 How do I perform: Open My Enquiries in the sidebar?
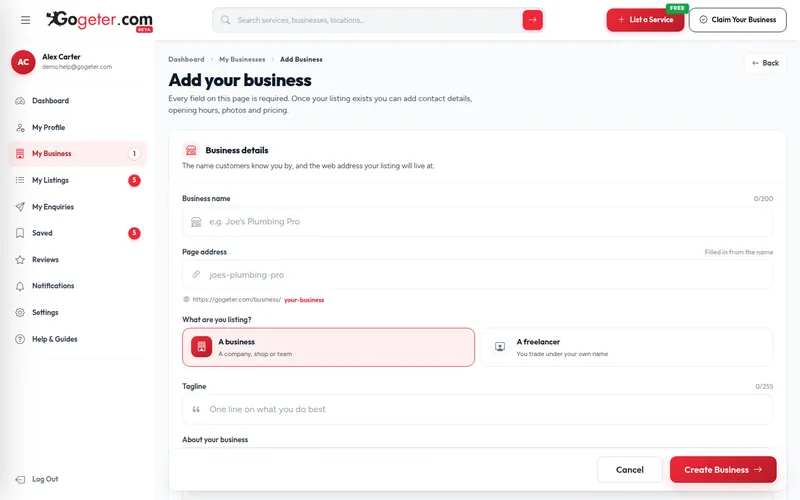point(78,207)
